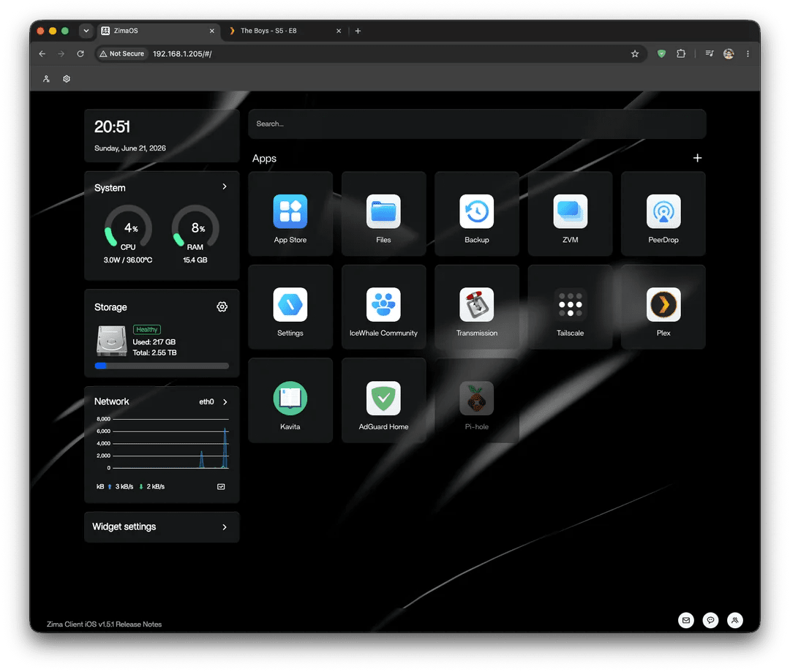This screenshot has height=672, width=790.
Task: Expand Network eth0 chevron
Action: tap(225, 402)
